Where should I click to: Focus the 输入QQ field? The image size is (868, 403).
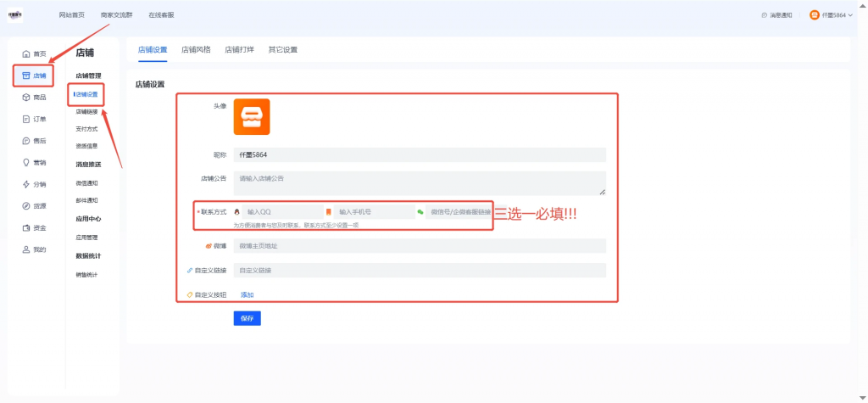coord(282,212)
